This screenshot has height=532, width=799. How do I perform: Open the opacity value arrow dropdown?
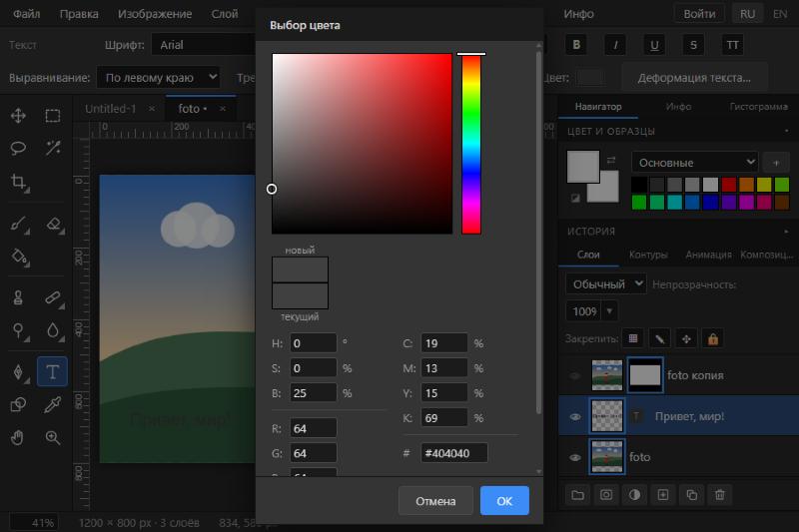click(x=609, y=311)
